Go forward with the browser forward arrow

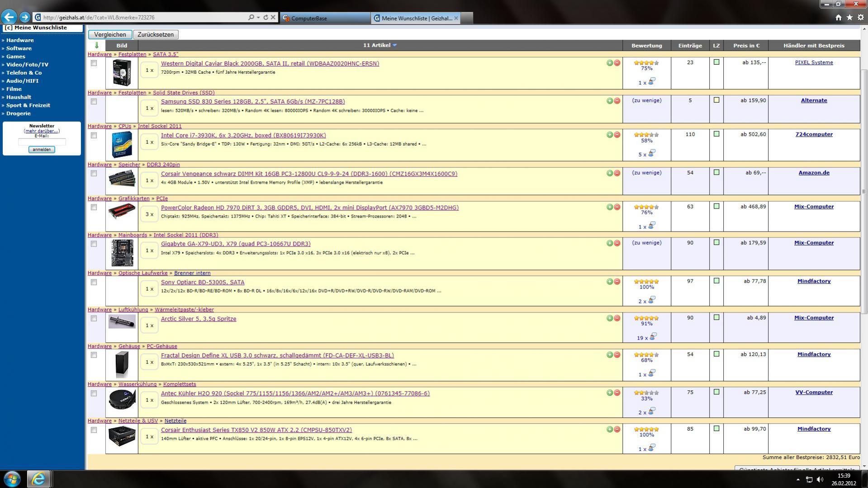point(25,17)
